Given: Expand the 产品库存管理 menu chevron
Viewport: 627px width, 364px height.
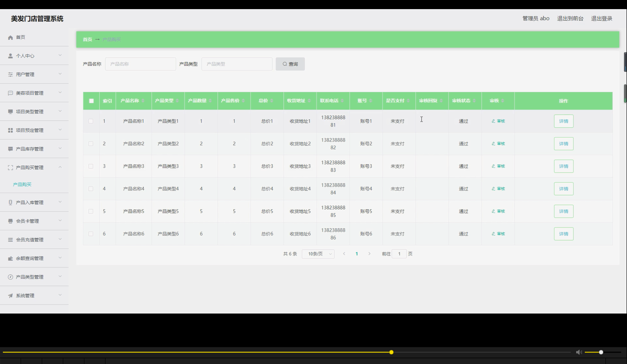Looking at the screenshot, I should point(60,148).
